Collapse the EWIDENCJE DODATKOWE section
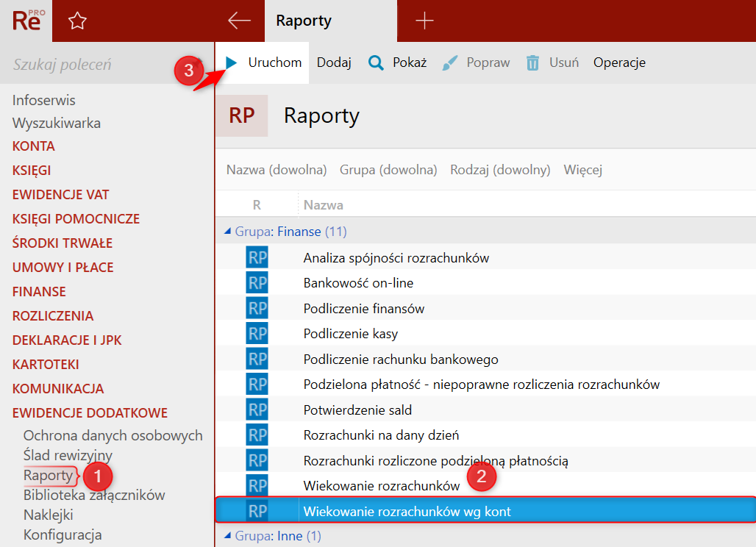The height and width of the screenshot is (547, 756). (x=90, y=413)
